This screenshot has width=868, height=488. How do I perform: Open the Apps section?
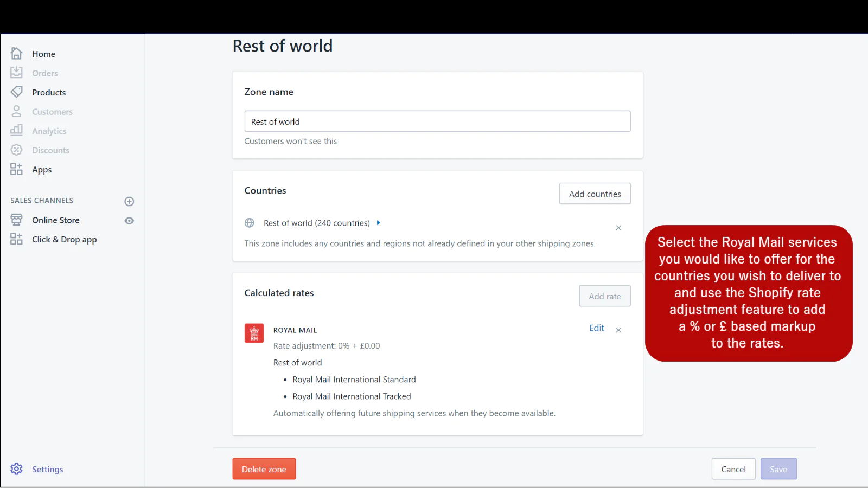[x=42, y=170]
